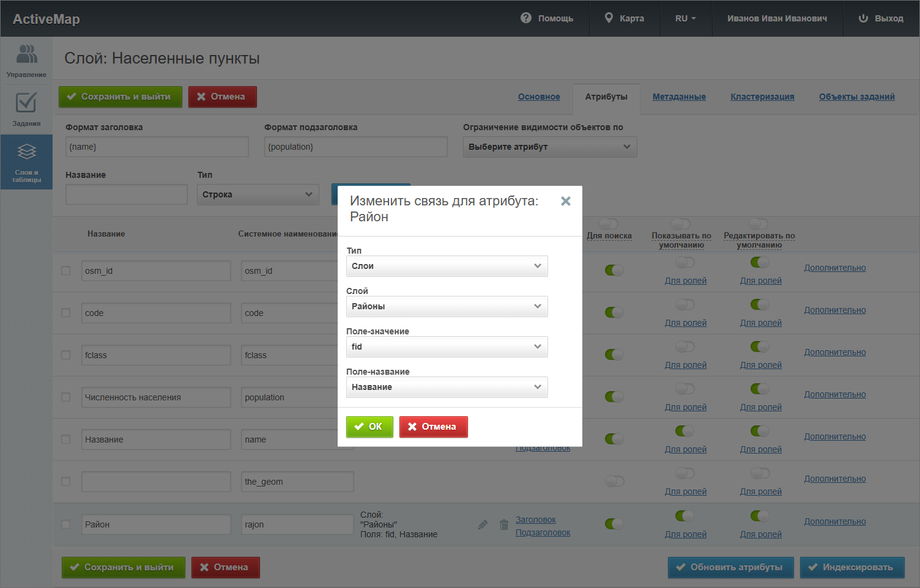Image resolution: width=920 pixels, height=588 pixels.
Task: Tick the checkbox for the osm_id row
Action: click(66, 270)
